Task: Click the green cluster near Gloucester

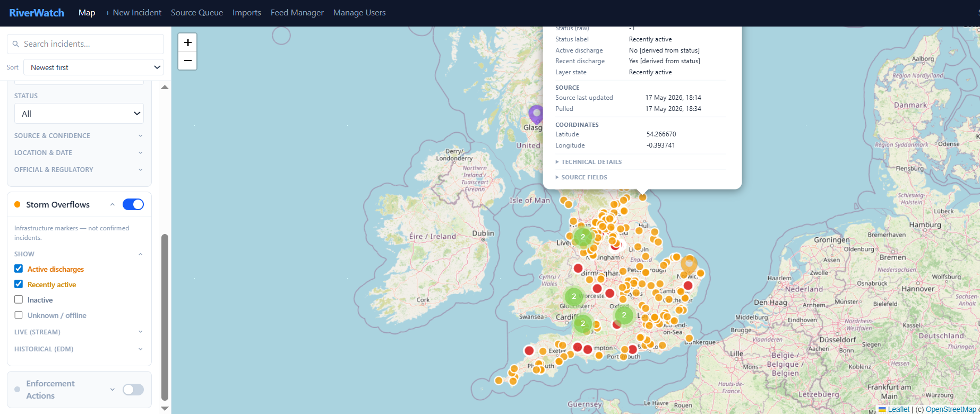Action: coord(574,297)
